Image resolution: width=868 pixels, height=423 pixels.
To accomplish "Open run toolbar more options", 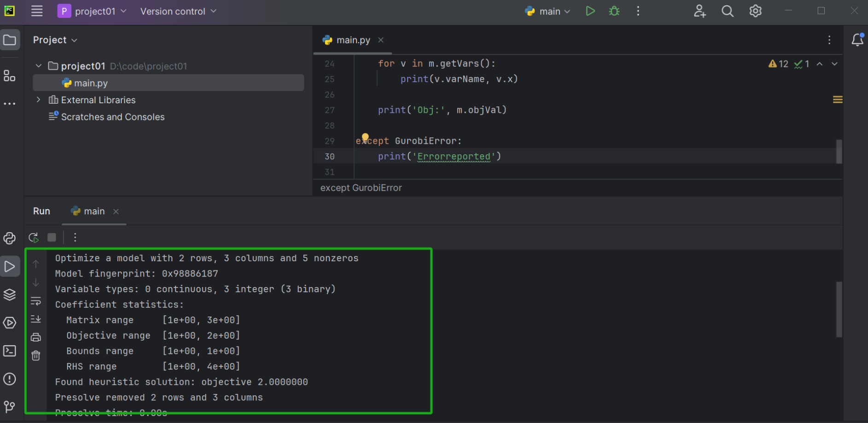I will tap(75, 237).
